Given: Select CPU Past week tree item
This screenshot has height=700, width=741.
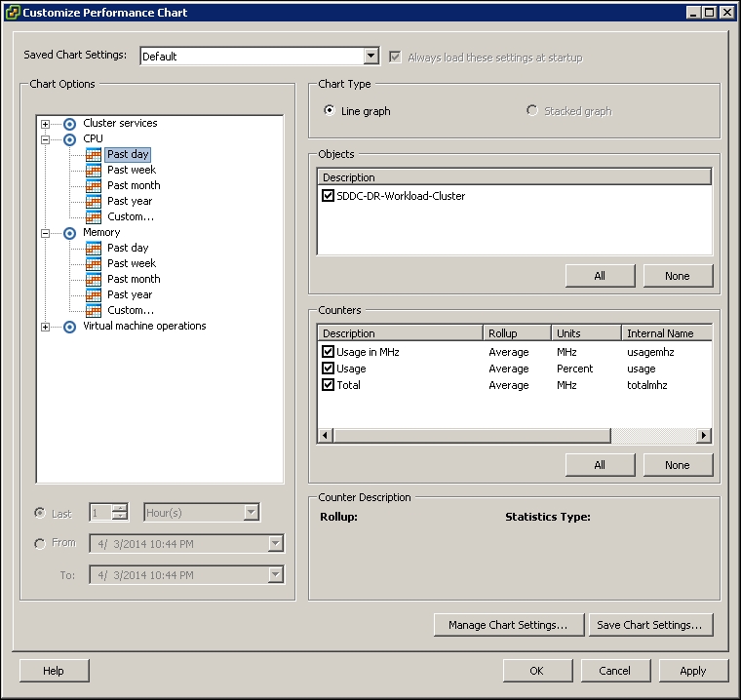Looking at the screenshot, I should point(132,170).
